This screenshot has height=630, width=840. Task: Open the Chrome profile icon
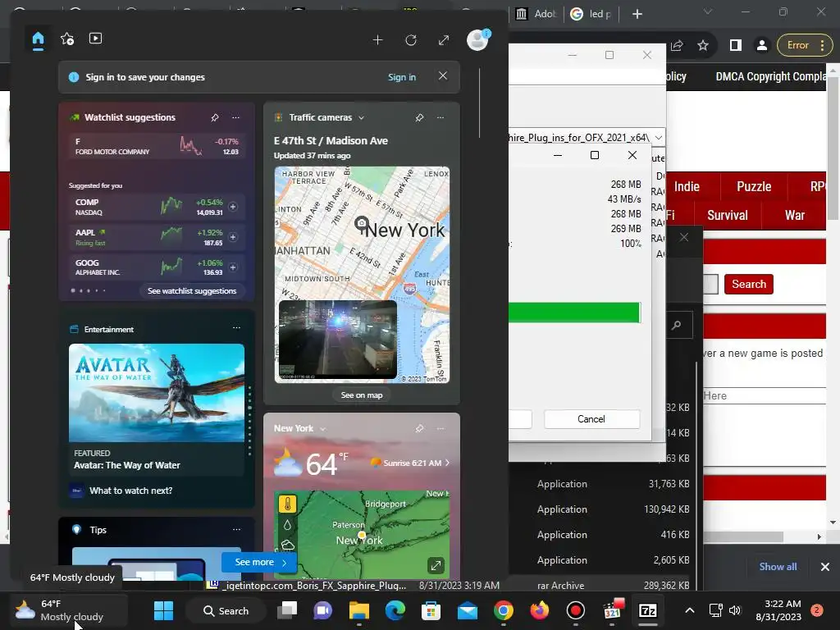tap(762, 46)
